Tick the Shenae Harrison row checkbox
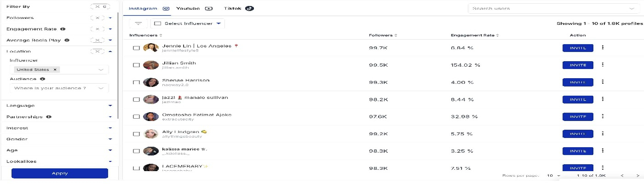This screenshot has width=644, height=184. tap(136, 82)
